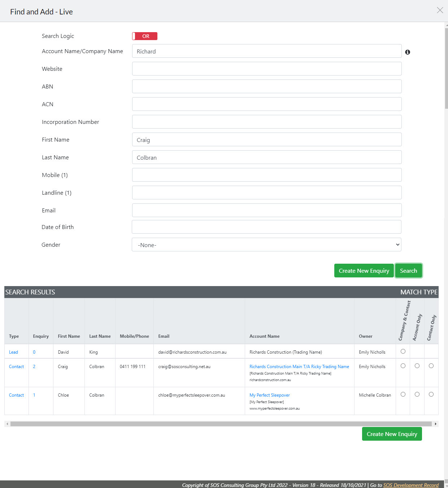This screenshot has width=448, height=488.
Task: Close the Find and Add dialog
Action: point(440,10)
